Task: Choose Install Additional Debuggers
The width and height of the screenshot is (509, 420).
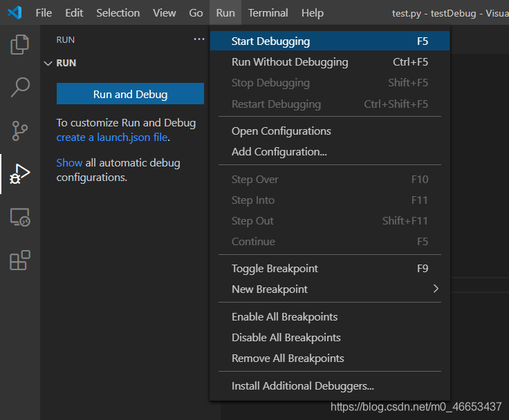Action: (x=302, y=386)
